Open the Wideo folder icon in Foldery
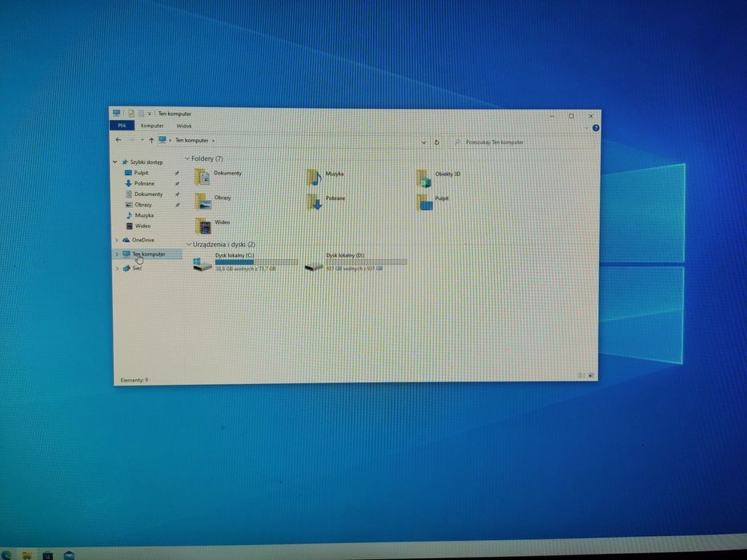This screenshot has height=560, width=747. click(x=203, y=226)
